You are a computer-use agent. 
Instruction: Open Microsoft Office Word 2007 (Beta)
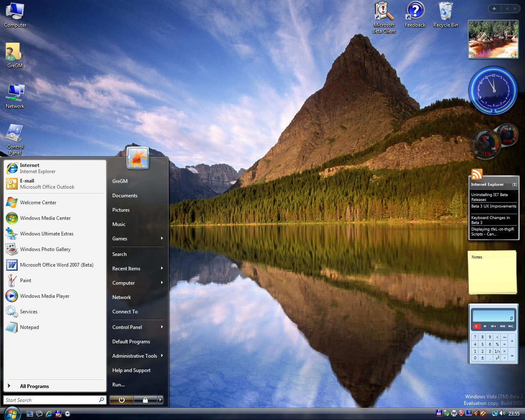coord(55,265)
